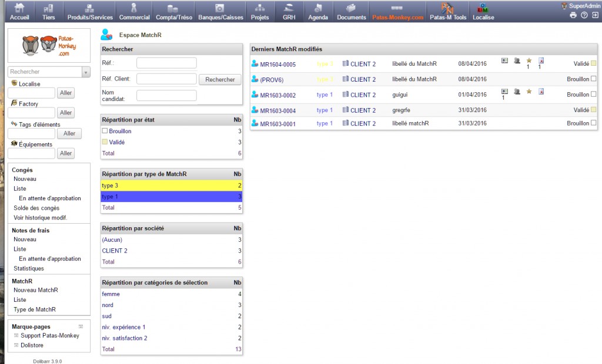Open the Projets top menu
Screen dimensions: 602x364
260,11
